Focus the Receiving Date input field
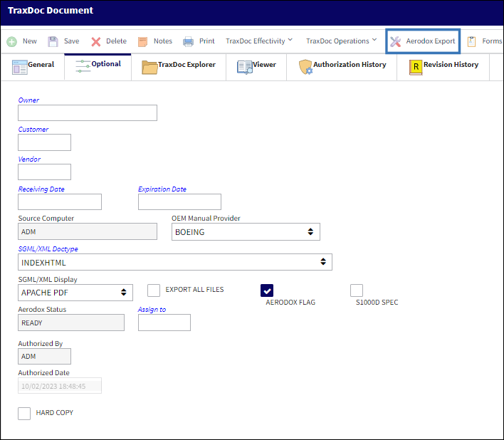 click(60, 201)
